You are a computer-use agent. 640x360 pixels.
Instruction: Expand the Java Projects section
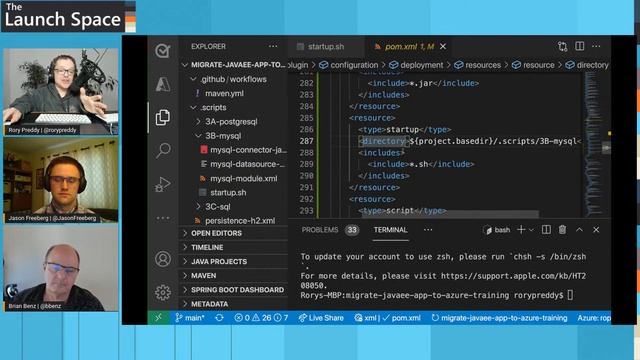pyautogui.click(x=234, y=262)
